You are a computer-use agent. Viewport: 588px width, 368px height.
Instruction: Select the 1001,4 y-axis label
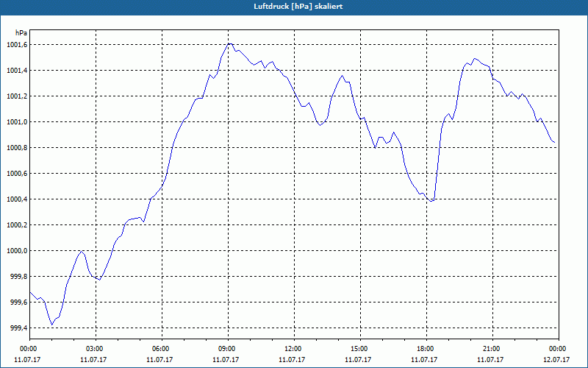(17, 71)
